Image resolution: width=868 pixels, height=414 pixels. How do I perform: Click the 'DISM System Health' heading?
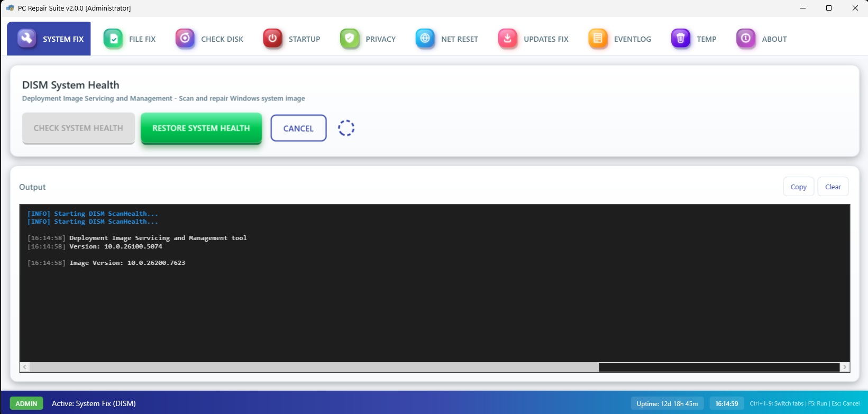[x=71, y=85]
